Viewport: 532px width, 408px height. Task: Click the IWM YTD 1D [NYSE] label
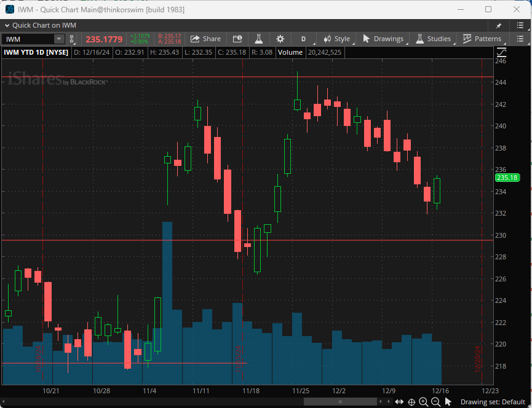pyautogui.click(x=36, y=52)
